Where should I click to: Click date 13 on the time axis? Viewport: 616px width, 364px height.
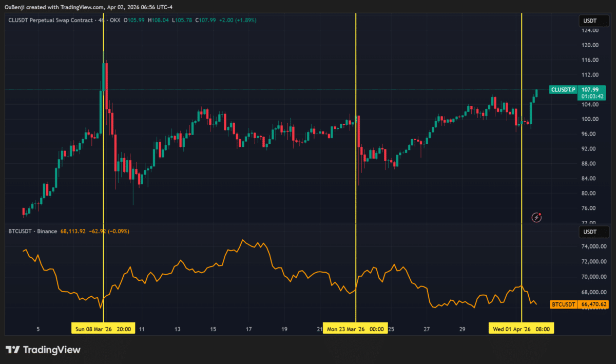[177, 329]
